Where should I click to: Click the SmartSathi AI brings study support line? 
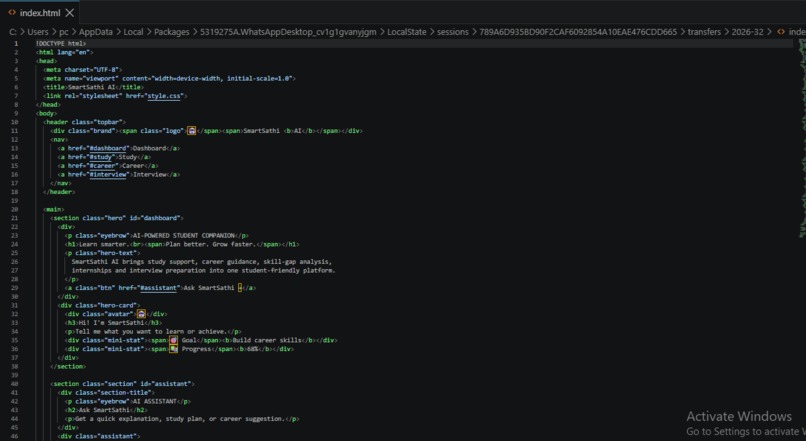[x=202, y=262]
